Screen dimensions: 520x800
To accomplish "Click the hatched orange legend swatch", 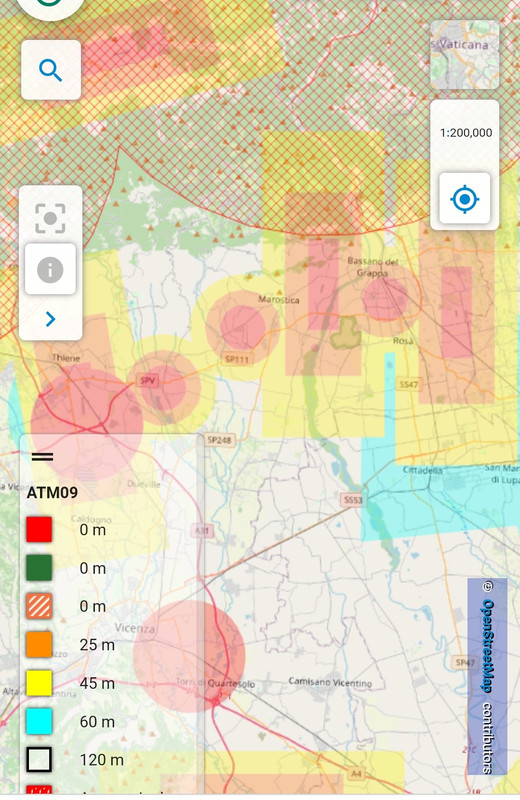I will (39, 606).
